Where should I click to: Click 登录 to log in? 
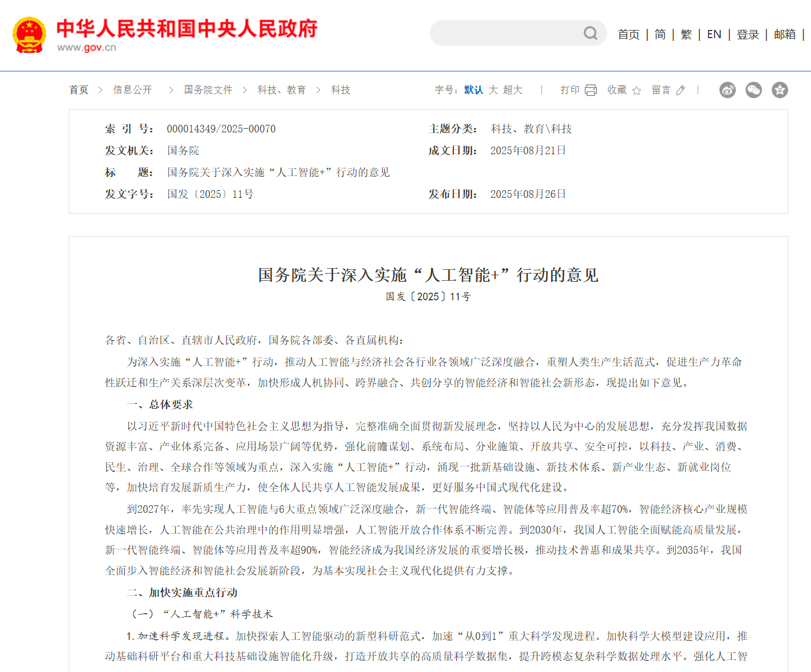click(x=747, y=34)
